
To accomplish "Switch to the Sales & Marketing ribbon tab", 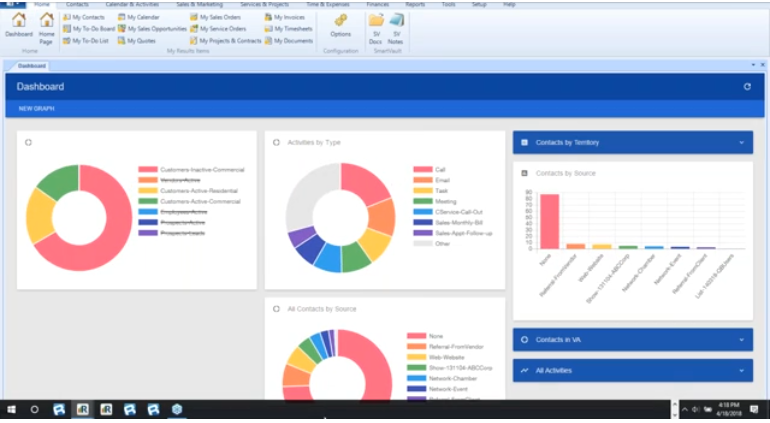I will 199,4.
